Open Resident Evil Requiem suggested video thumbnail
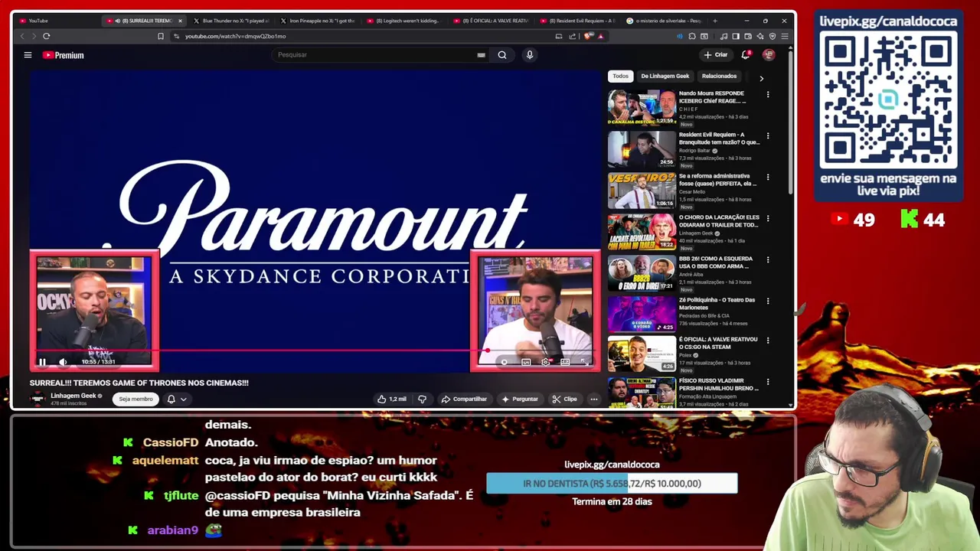The height and width of the screenshot is (551, 980). [642, 149]
